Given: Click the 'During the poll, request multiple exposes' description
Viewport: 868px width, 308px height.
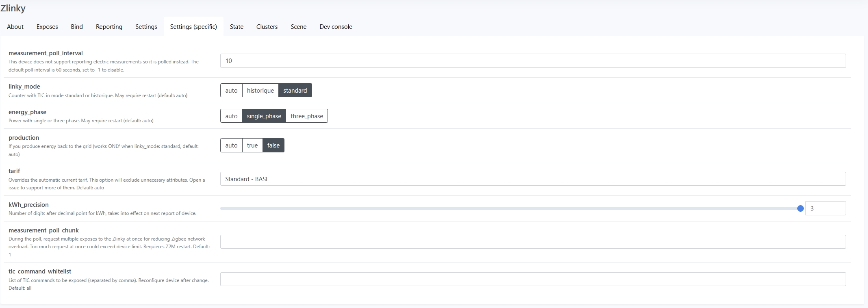Looking at the screenshot, I should [109, 247].
